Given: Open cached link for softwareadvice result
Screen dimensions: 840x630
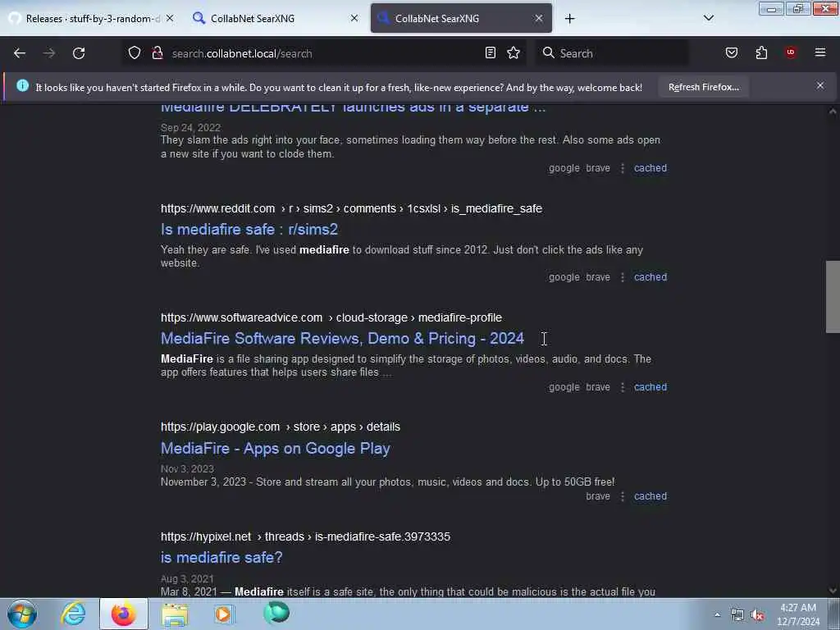Looking at the screenshot, I should pyautogui.click(x=651, y=387).
